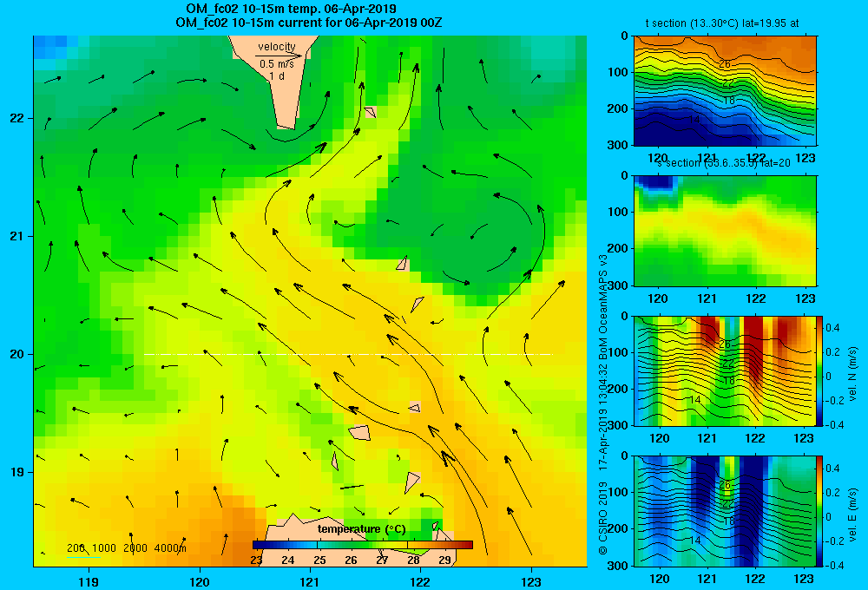Click the 'vel. E (m/s)' axis label

(x=853, y=515)
